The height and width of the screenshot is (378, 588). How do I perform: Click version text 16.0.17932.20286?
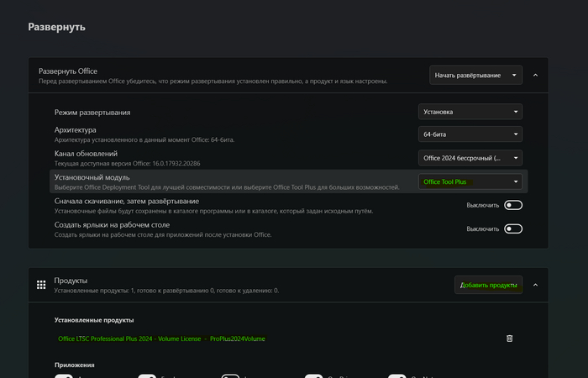tap(176, 164)
